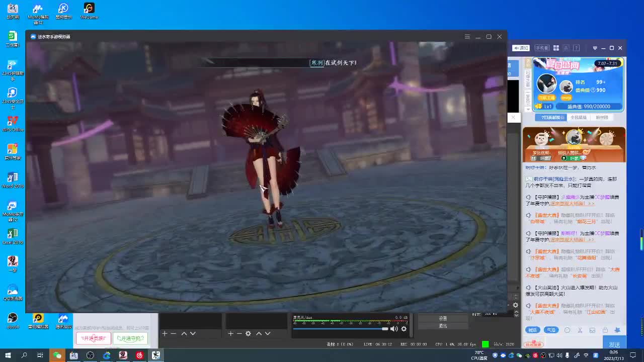Click the OBS 设置 button
Screen dimensions: 644x362
pos(443,318)
